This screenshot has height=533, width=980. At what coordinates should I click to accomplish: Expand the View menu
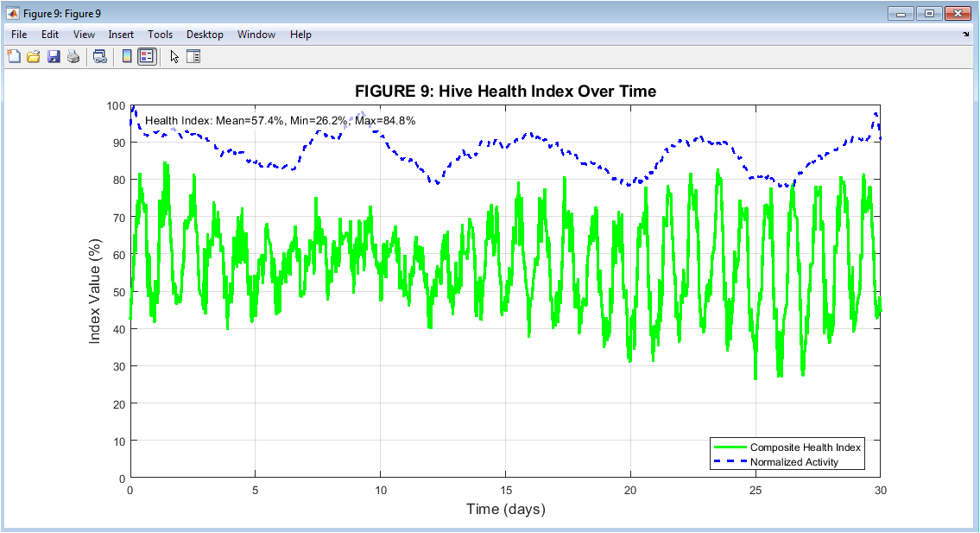coord(84,35)
